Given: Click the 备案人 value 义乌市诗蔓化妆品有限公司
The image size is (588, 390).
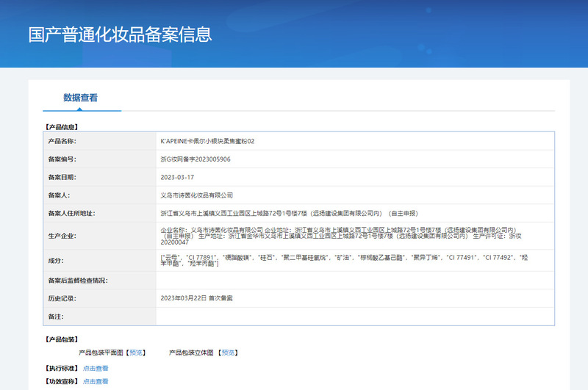Looking at the screenshot, I should [197, 195].
